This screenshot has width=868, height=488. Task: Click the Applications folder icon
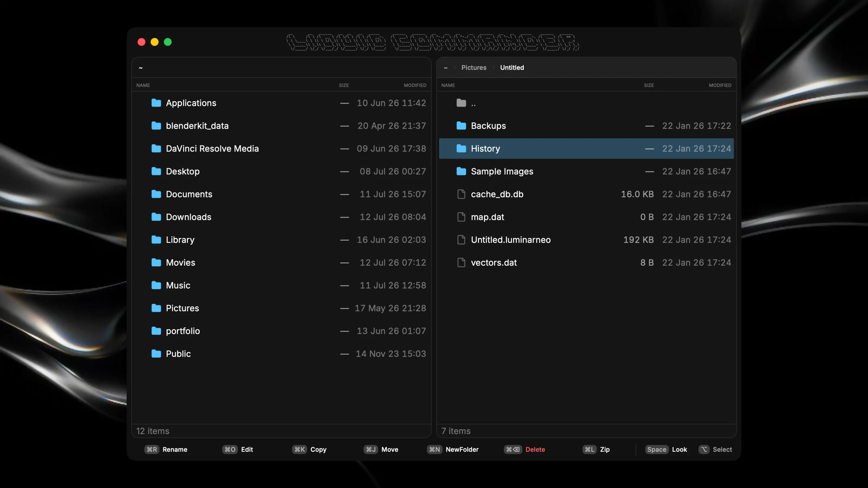click(x=156, y=103)
